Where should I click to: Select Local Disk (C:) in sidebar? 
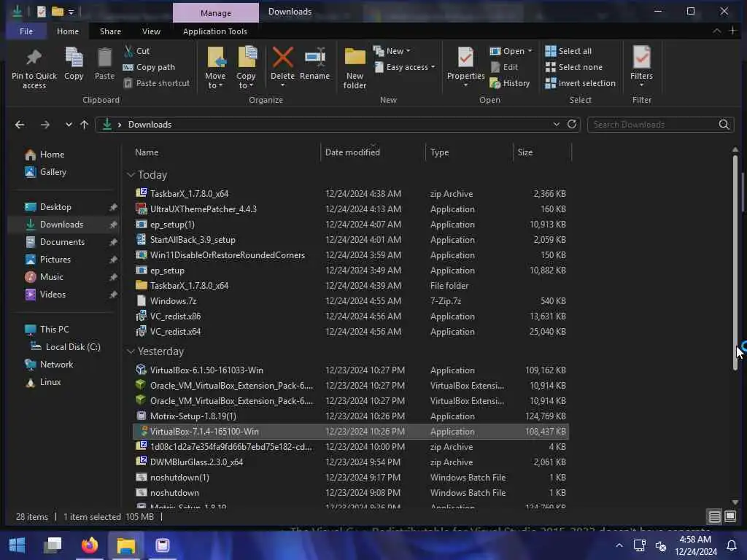(x=73, y=347)
